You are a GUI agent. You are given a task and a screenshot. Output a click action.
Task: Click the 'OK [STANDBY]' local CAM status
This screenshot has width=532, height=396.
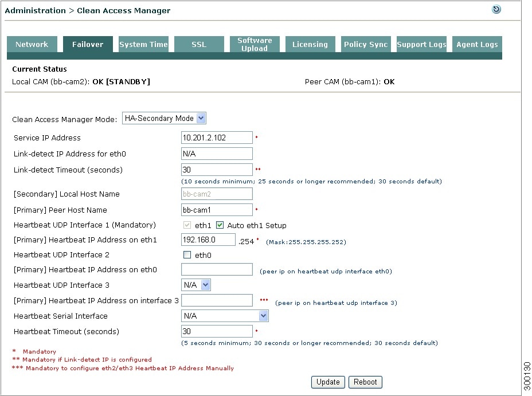pyautogui.click(x=121, y=82)
